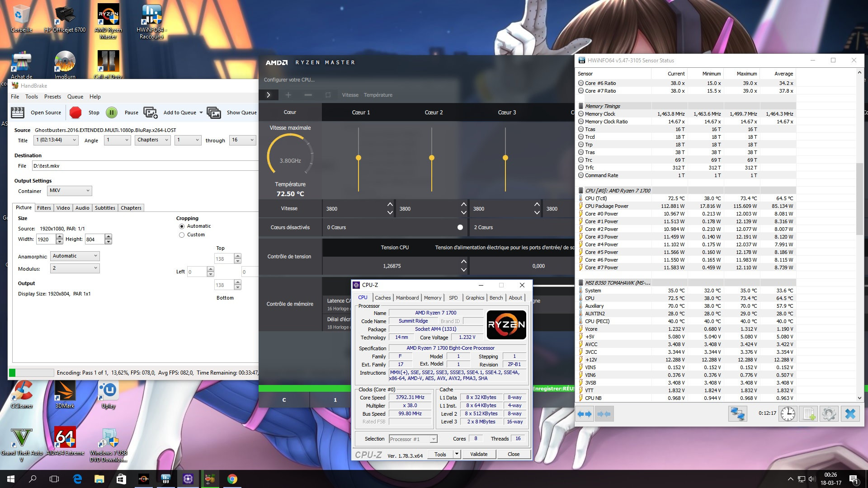Click the Destination File path field
Screen dimensions: 868x488
[x=145, y=166]
